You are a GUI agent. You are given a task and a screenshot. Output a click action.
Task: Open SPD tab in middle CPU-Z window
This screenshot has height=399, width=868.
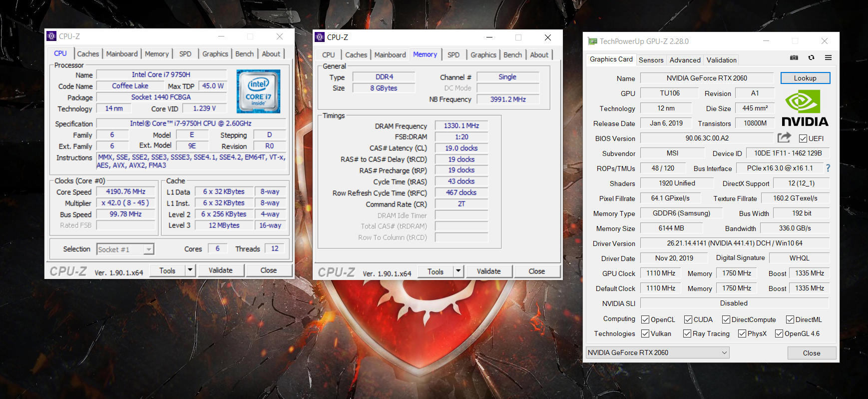pos(453,55)
